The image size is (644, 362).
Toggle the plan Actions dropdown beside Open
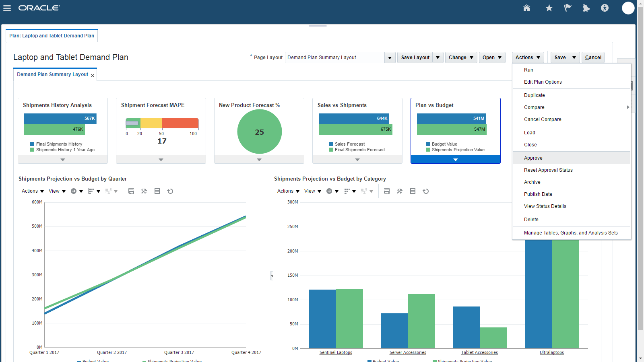click(x=528, y=58)
